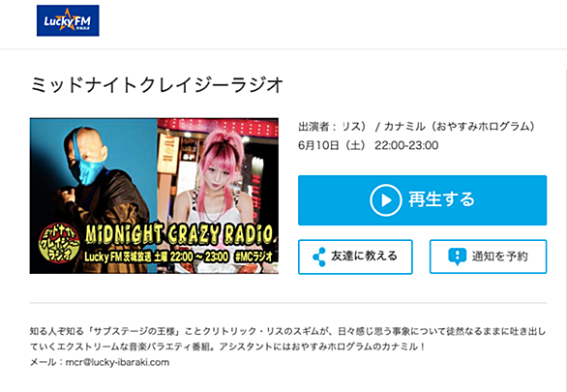Click the ミッドナイトクレイジーラジオ page heading

pyautogui.click(x=157, y=85)
